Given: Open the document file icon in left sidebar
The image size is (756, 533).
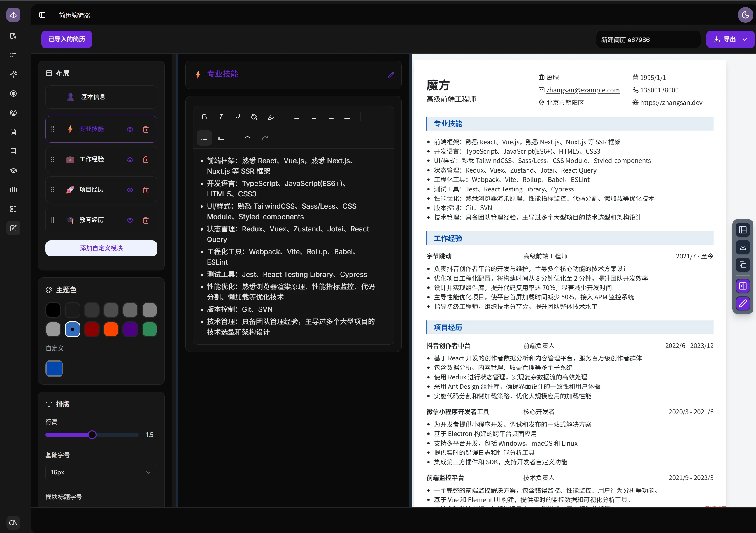Looking at the screenshot, I should pos(13,132).
